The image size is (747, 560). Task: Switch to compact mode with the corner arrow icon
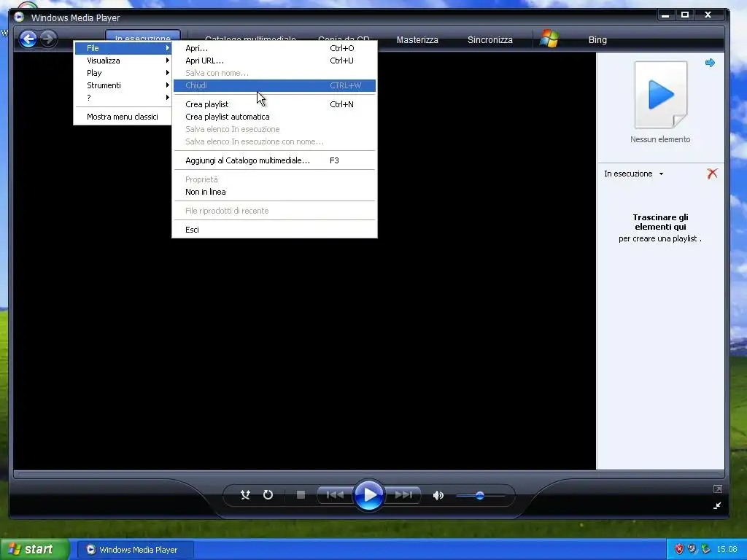tap(717, 506)
